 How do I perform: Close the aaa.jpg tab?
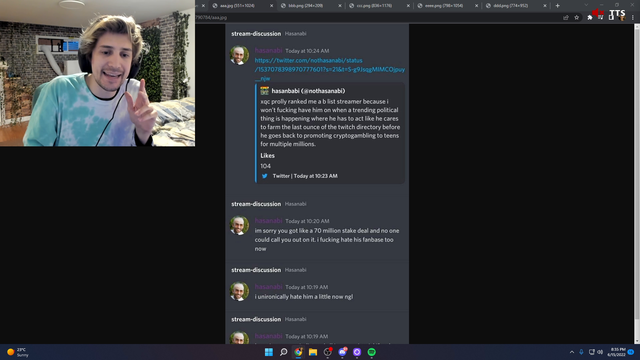pos(271,6)
